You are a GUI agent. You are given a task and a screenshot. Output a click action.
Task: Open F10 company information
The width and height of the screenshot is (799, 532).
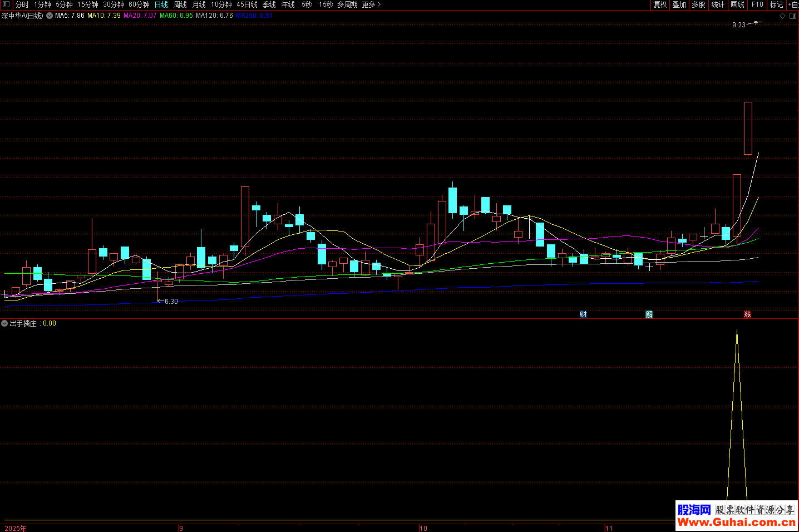click(757, 4)
